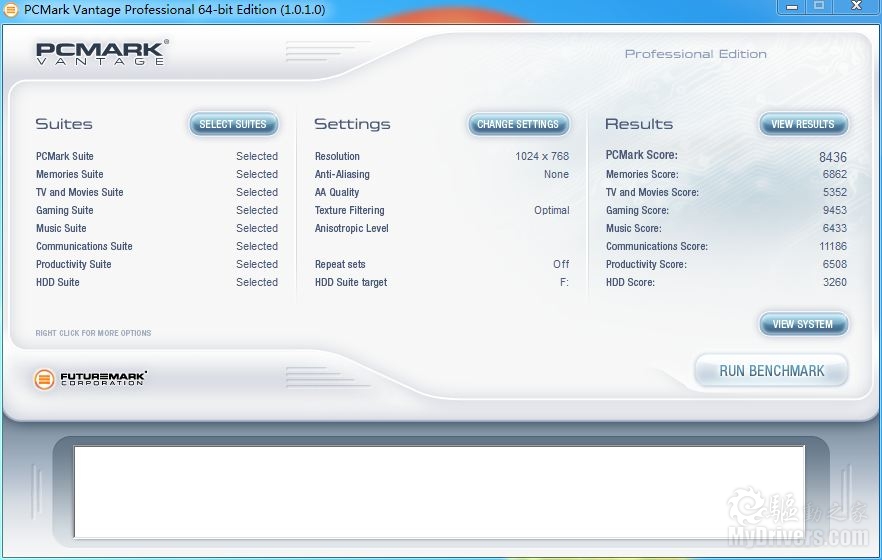Screen dimensions: 882x560
Task: Click the 1024 x 768 resolution value
Action: point(542,156)
